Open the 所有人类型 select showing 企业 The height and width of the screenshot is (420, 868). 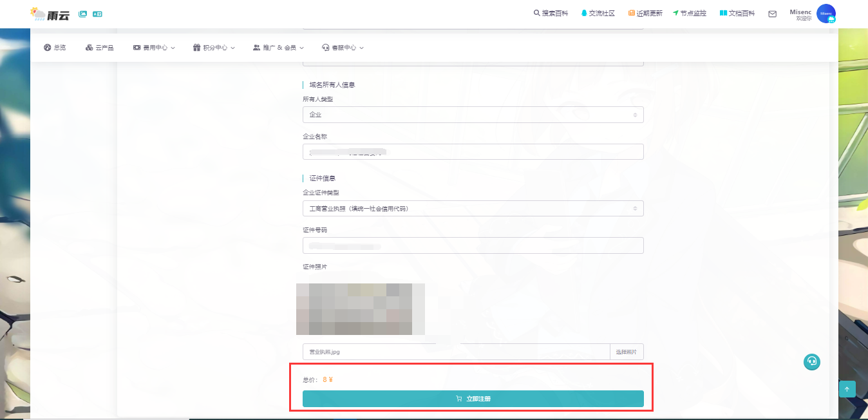point(473,115)
